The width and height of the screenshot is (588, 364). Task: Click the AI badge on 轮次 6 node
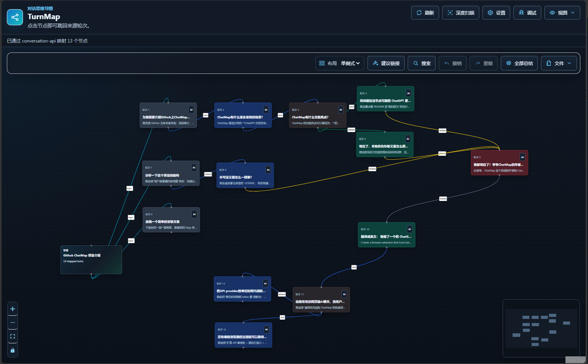pos(194,214)
